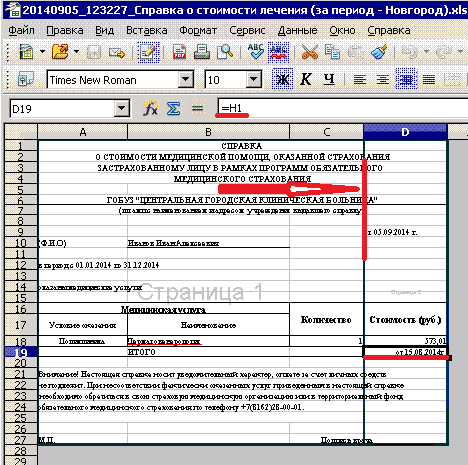The image size is (468, 465).
Task: Select column D header
Action: [405, 132]
